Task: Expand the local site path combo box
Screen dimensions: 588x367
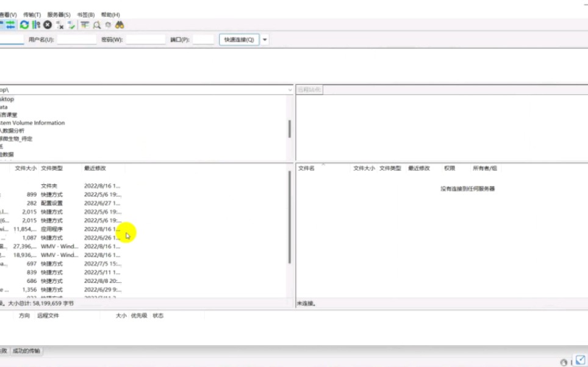Action: [x=289, y=89]
